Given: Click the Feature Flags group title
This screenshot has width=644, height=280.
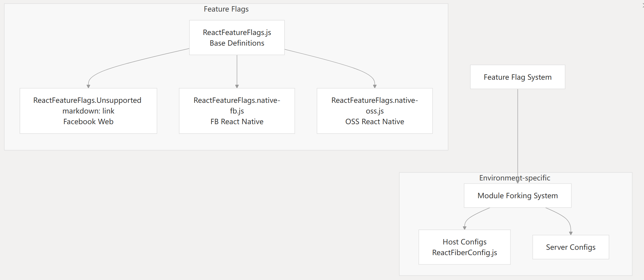Looking at the screenshot, I should (226, 9).
